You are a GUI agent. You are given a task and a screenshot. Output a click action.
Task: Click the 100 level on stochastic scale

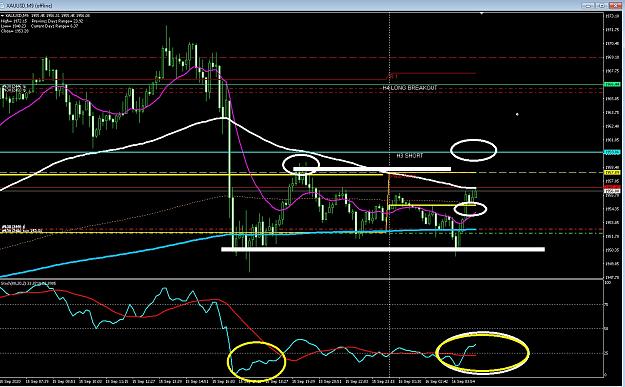click(608, 283)
